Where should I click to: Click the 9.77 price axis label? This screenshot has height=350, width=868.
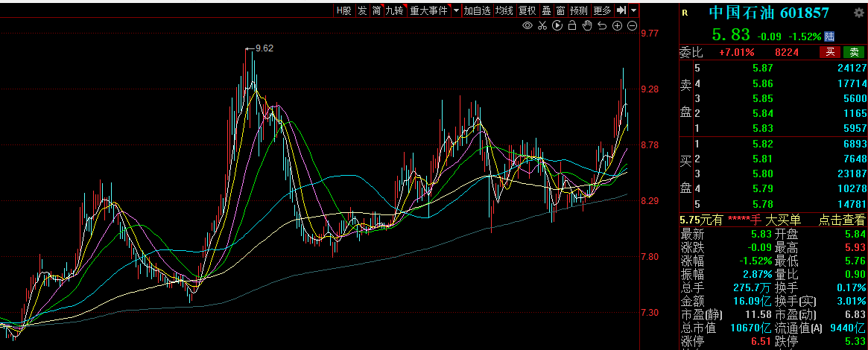click(x=650, y=34)
